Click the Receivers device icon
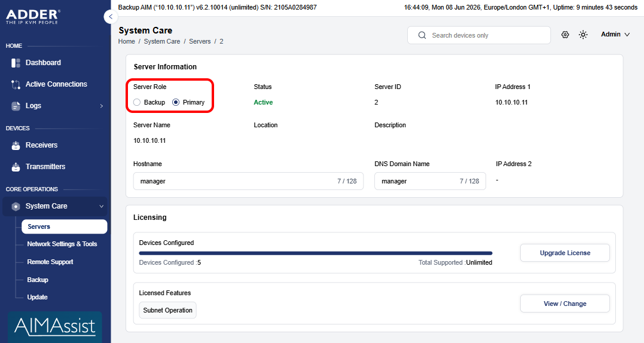644x343 pixels. (x=16, y=145)
